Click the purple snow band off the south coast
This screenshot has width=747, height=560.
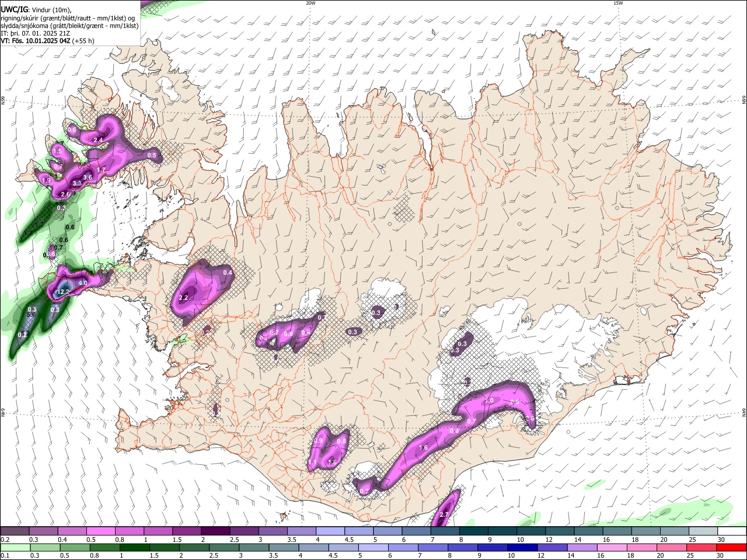pos(446,509)
